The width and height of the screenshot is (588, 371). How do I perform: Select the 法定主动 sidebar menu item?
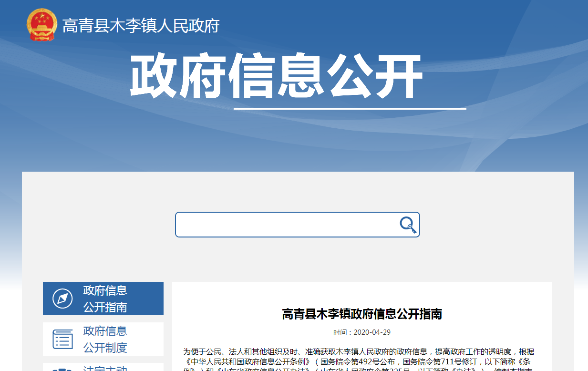105,368
